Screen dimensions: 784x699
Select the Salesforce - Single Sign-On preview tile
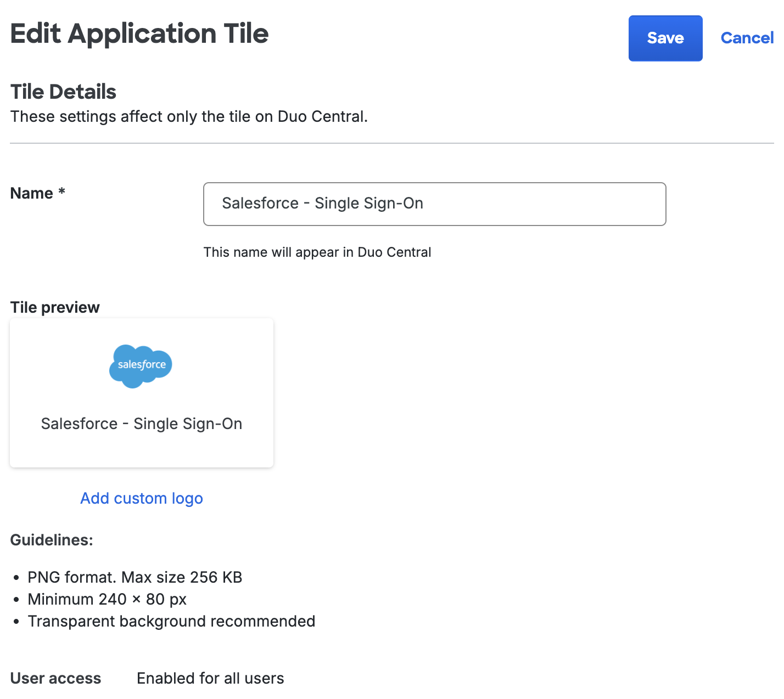[x=141, y=392]
